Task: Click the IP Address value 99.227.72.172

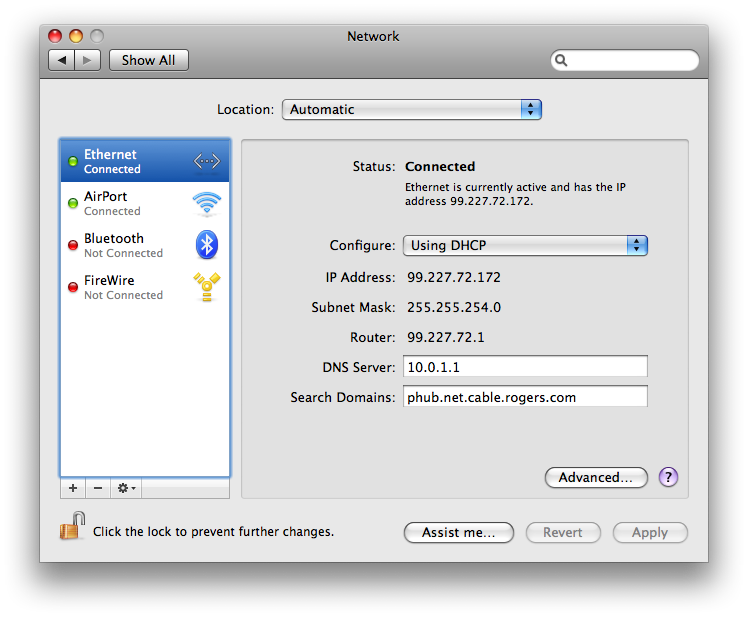Action: pyautogui.click(x=454, y=277)
